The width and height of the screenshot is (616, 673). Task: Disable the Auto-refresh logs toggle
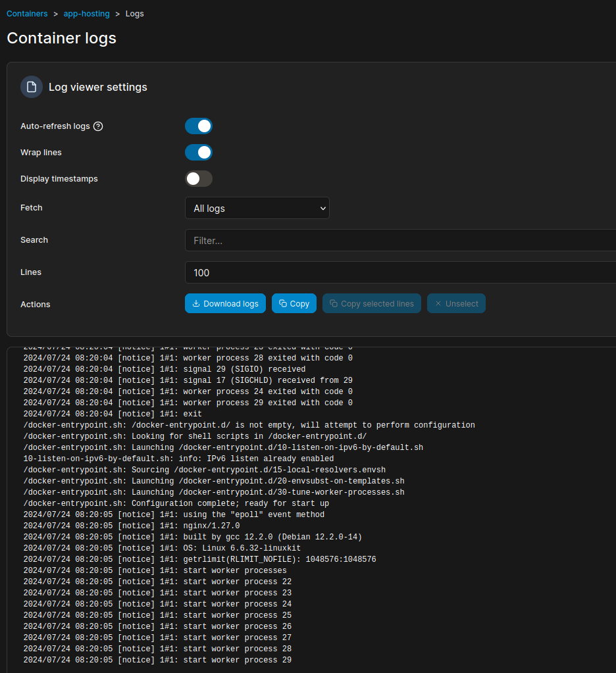pos(199,126)
